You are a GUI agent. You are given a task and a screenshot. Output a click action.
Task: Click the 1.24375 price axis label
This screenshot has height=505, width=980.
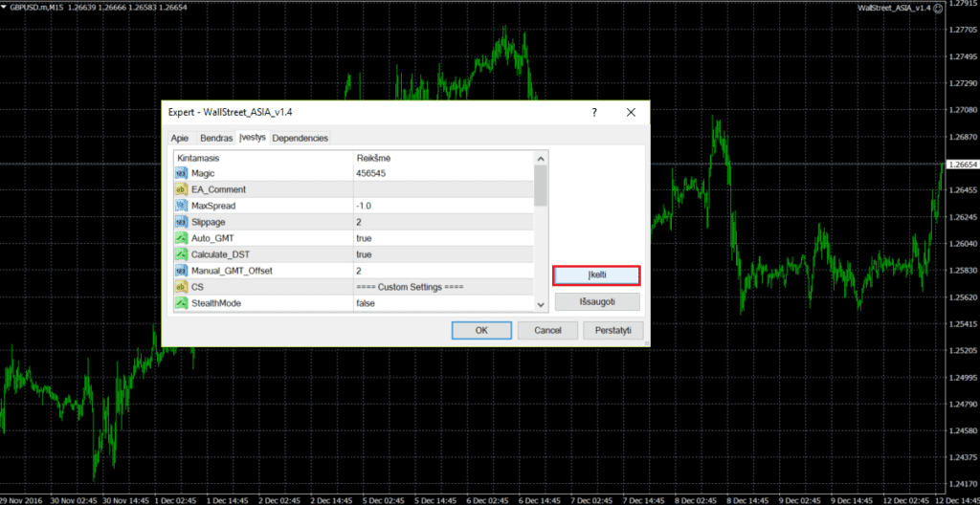click(x=963, y=457)
